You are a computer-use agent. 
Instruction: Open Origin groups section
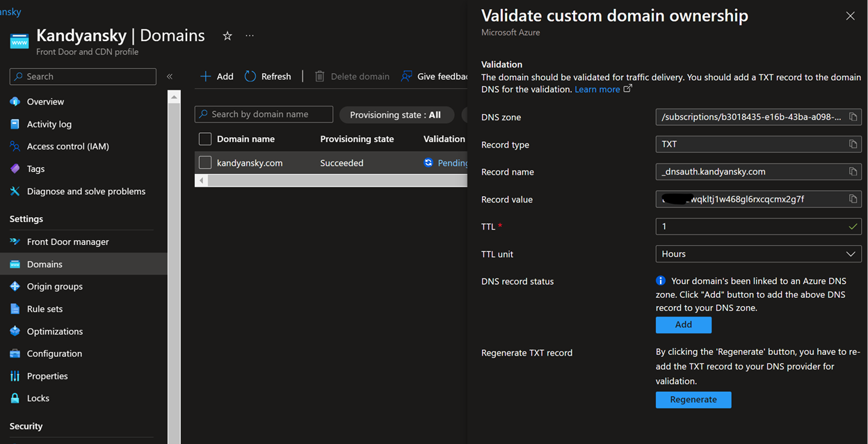(54, 286)
